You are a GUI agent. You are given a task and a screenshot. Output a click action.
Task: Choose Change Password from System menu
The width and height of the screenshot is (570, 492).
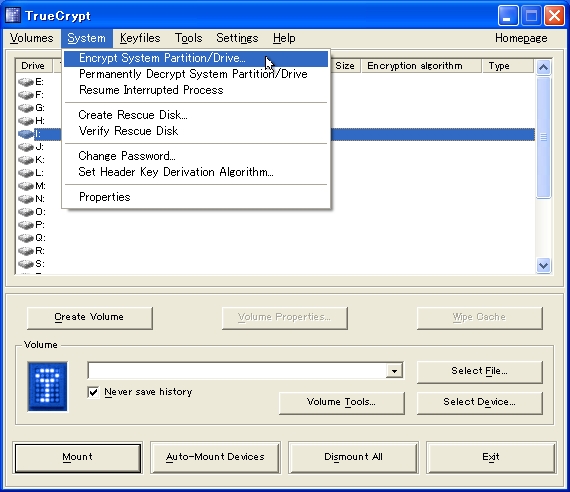click(196, 156)
